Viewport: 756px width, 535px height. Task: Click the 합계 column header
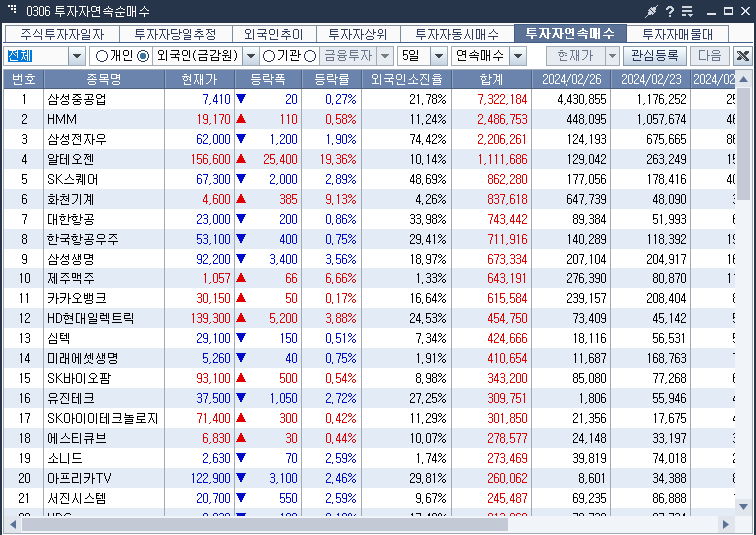pos(492,79)
